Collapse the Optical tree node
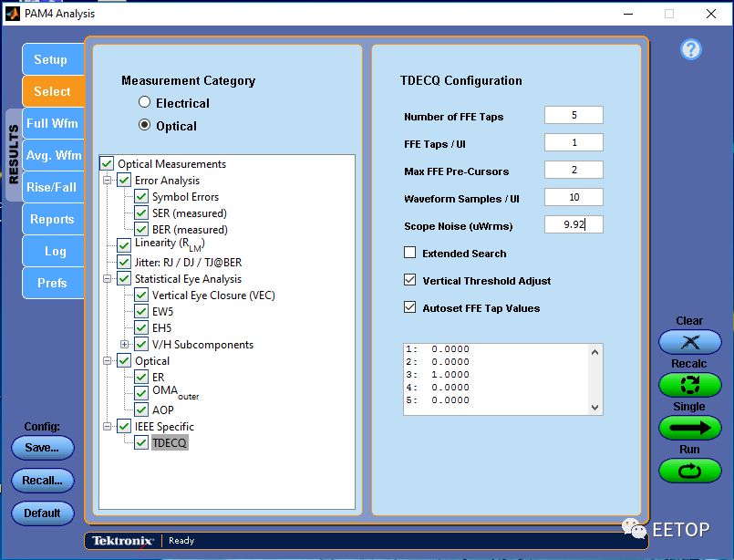This screenshot has width=734, height=560. click(x=108, y=360)
